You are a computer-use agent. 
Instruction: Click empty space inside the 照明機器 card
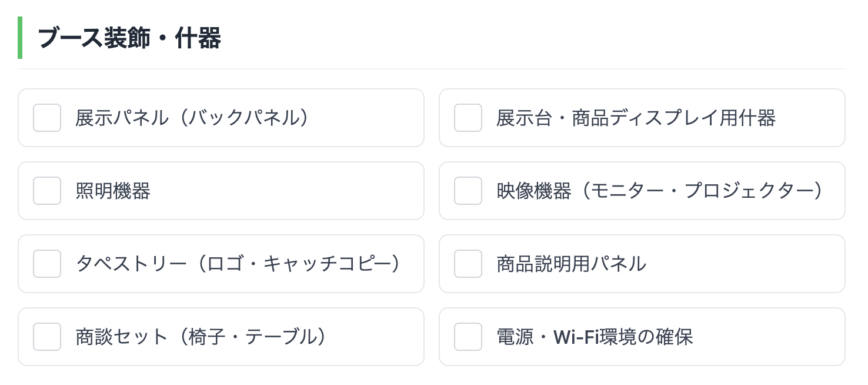[294, 191]
